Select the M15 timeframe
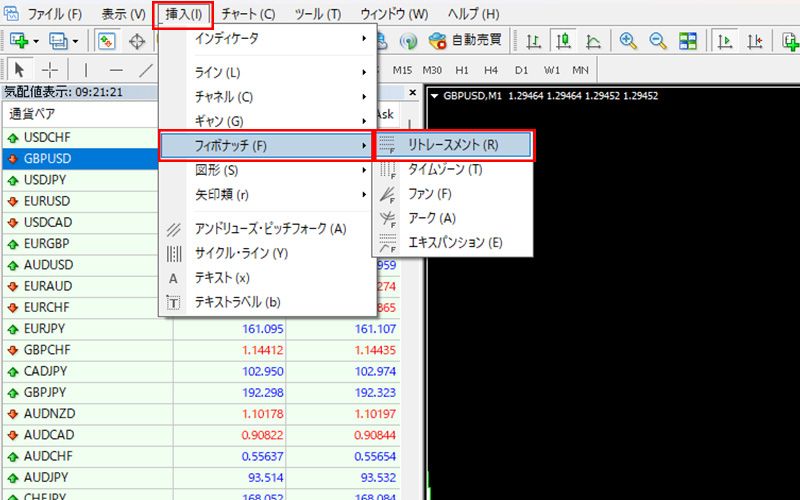 [402, 70]
